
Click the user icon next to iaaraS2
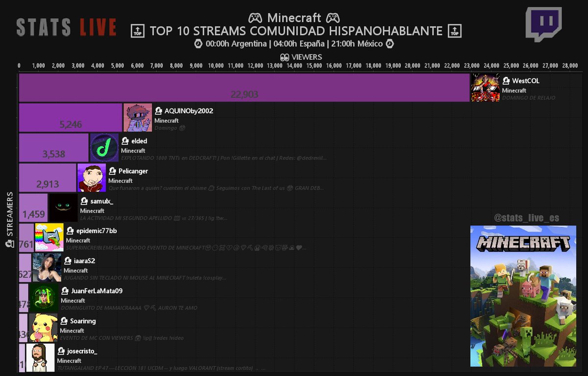[68, 260]
